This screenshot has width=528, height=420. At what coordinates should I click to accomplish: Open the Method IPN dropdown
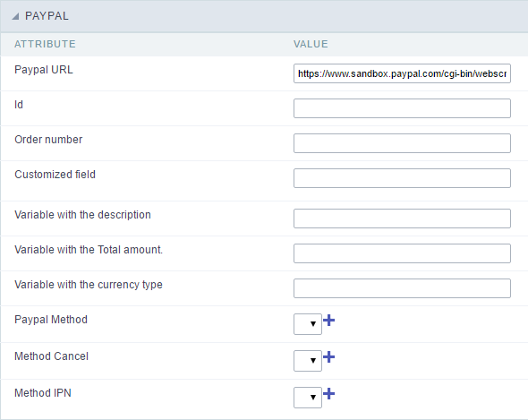click(308, 398)
